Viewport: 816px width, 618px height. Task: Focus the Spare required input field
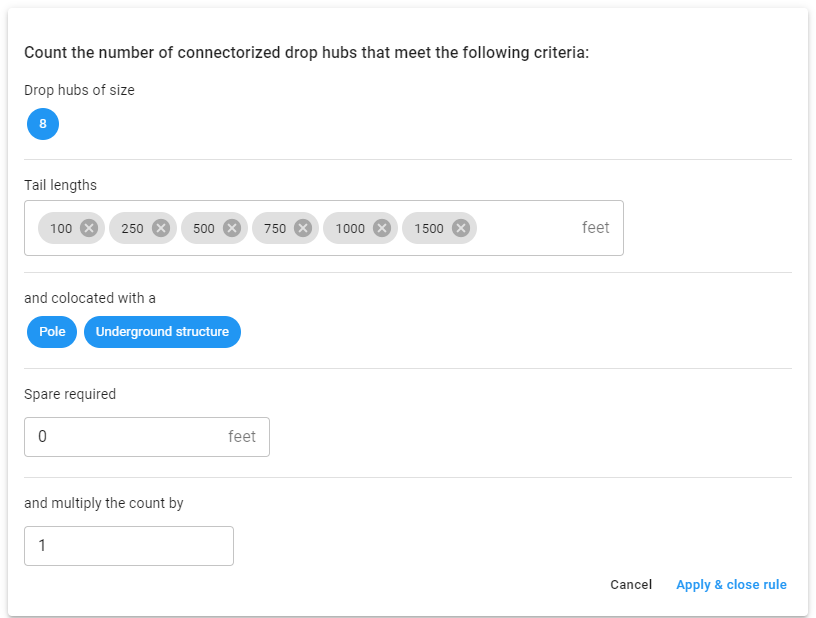(x=147, y=437)
